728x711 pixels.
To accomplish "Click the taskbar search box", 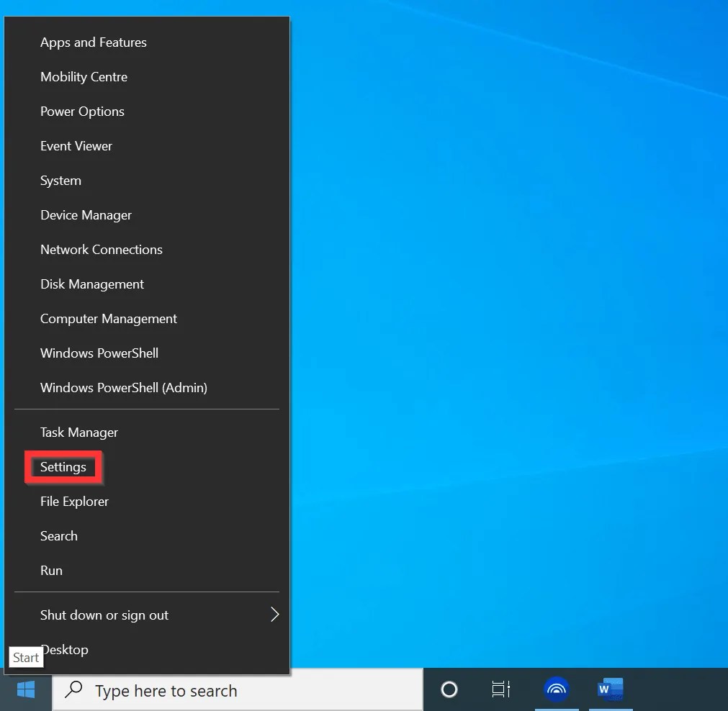I will click(238, 689).
